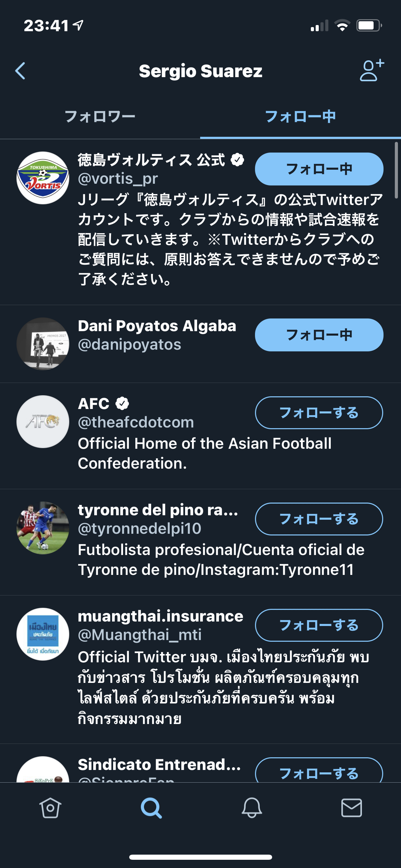Viewport: 401px width, 868px height.
Task: Open the @Muangthai_mti handle
Action: click(x=139, y=635)
